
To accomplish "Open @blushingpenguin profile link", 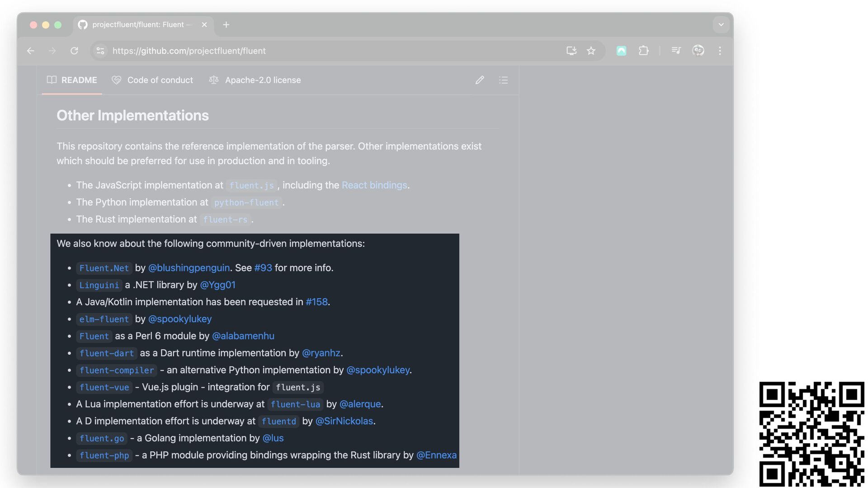I will click(x=189, y=268).
